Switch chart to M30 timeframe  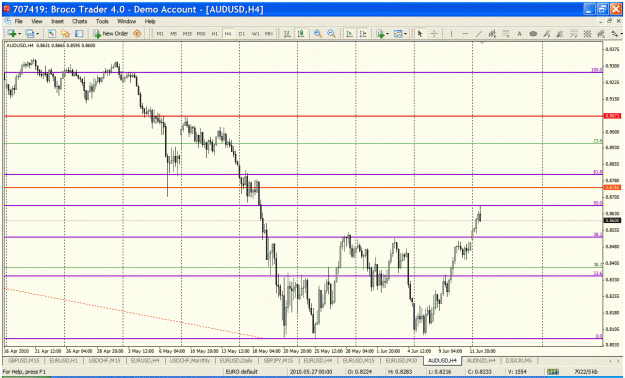(201, 34)
